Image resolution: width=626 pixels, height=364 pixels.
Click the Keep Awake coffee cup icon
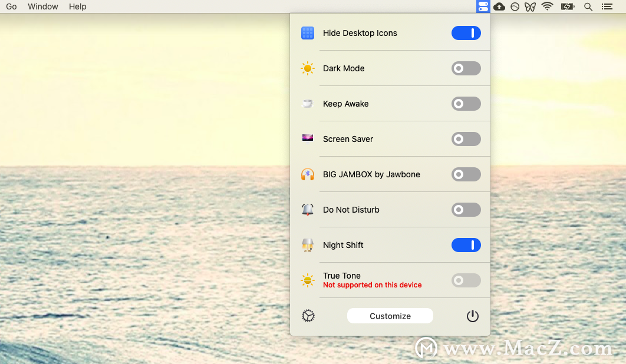click(308, 104)
